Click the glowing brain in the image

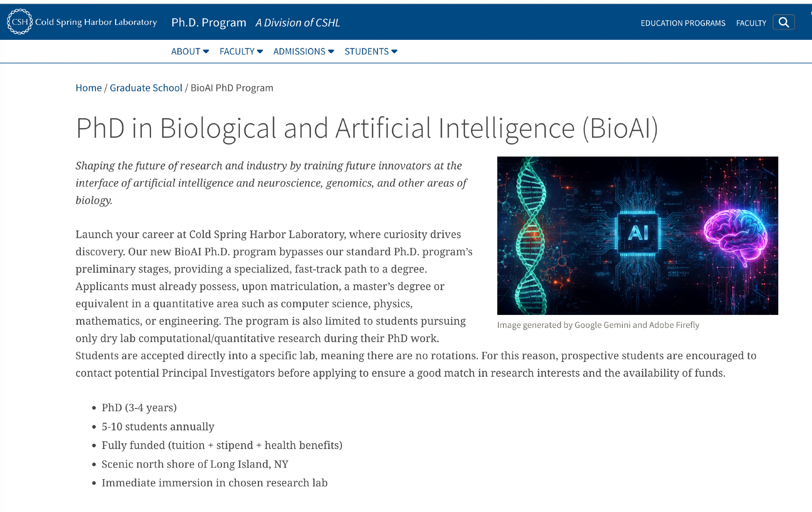(736, 236)
